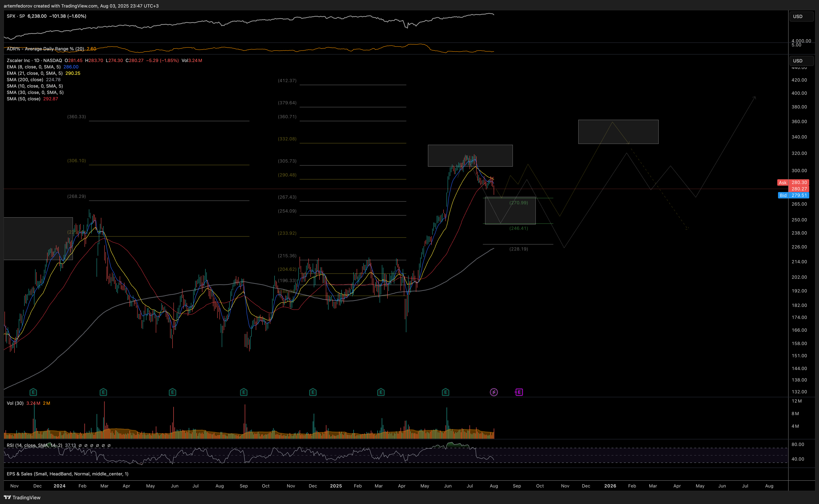Click the blue Bid 279.51 price label

(793, 195)
